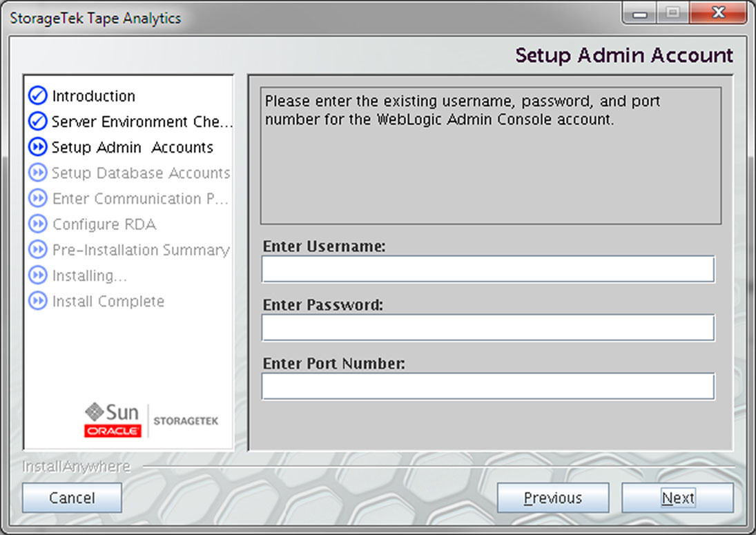Close the StorageTek Tape Analytics window
Screen dimensions: 756x535
pos(719,13)
